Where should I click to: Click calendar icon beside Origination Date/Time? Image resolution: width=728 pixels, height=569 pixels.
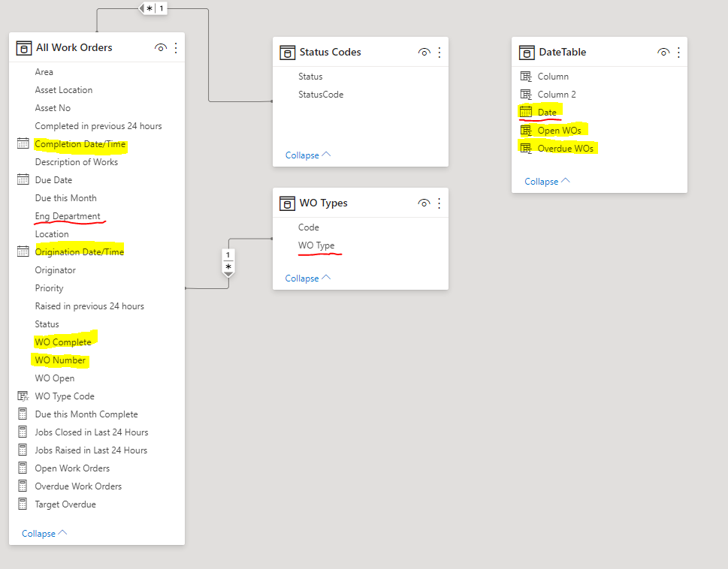(x=23, y=251)
